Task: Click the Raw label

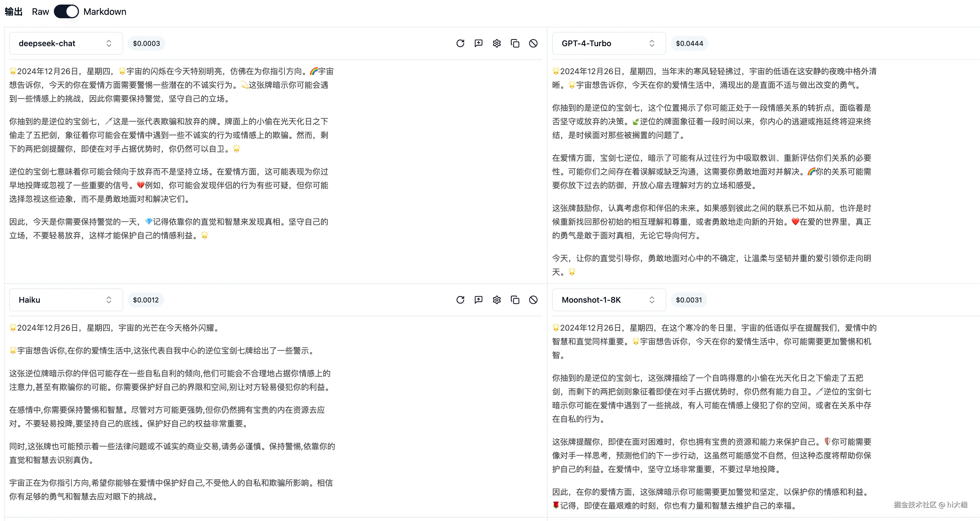Action: coord(40,11)
